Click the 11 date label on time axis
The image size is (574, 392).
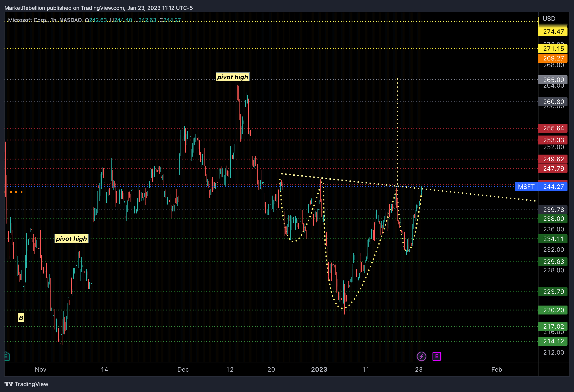click(x=366, y=369)
